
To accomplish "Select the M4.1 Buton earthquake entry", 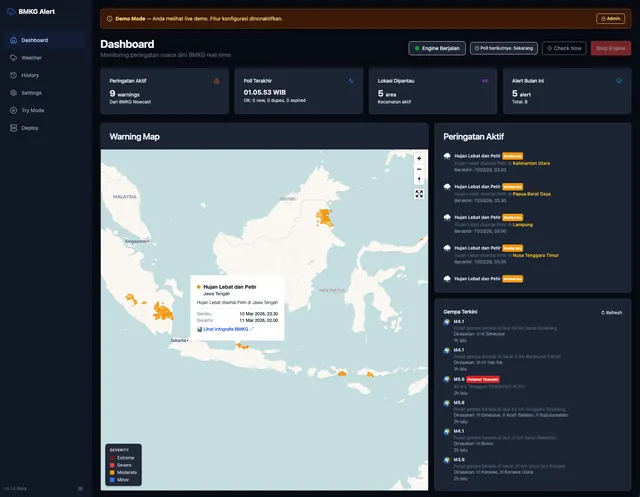I will (x=532, y=441).
